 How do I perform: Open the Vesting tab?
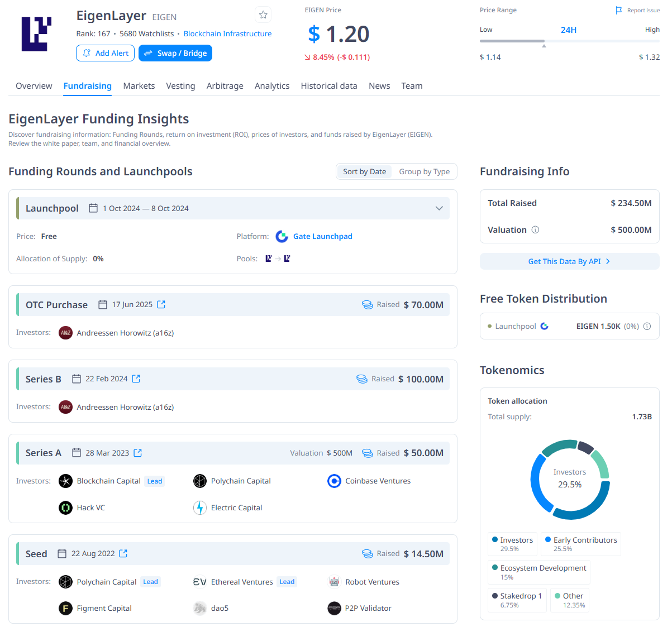180,86
